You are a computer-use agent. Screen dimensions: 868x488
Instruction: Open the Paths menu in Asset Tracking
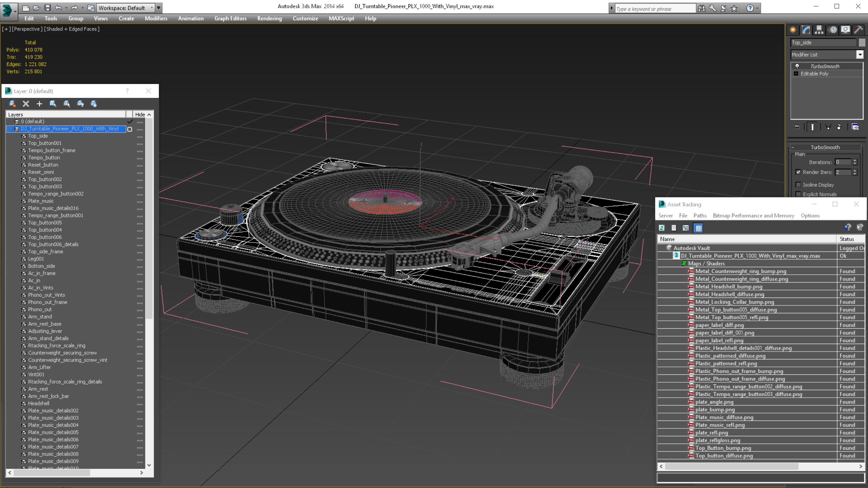700,216
